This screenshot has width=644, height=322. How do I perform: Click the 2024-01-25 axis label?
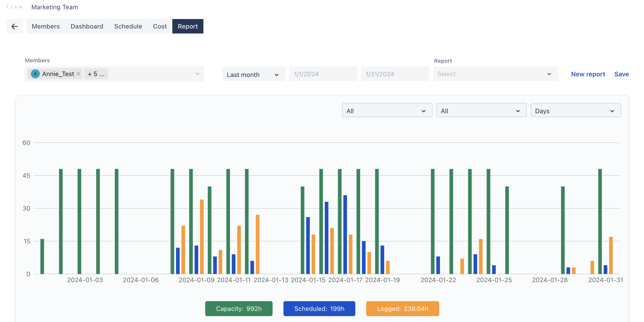(x=494, y=280)
